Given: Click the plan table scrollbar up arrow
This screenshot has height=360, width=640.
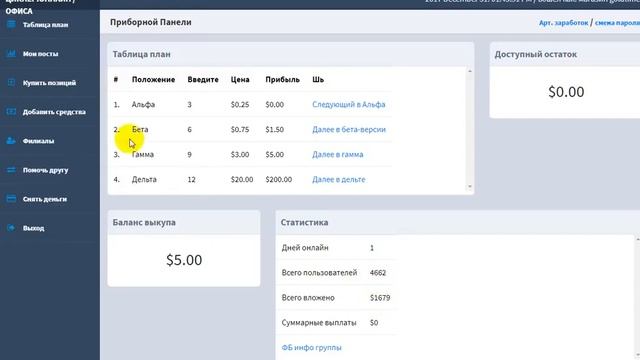Looking at the screenshot, I should (470, 71).
